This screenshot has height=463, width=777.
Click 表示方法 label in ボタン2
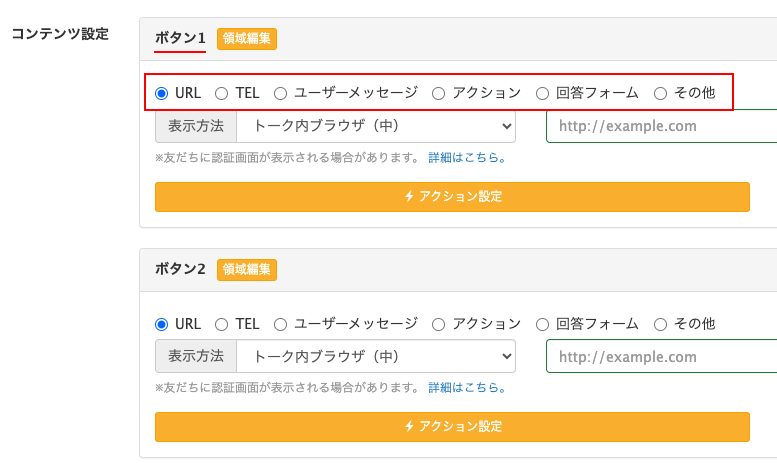pos(196,356)
